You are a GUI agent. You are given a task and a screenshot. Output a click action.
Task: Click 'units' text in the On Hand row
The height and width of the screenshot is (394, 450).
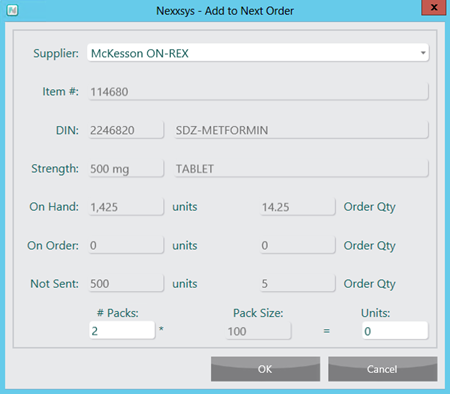pyautogui.click(x=185, y=207)
